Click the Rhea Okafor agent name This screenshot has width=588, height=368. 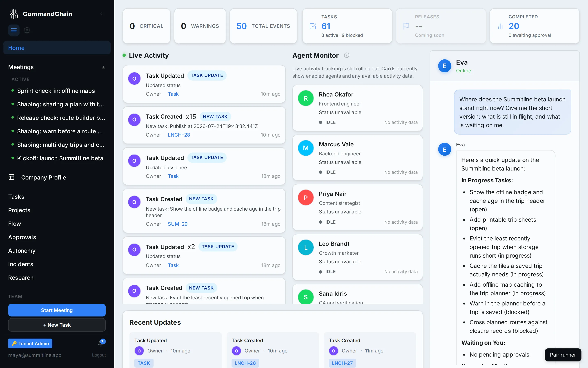tap(336, 94)
